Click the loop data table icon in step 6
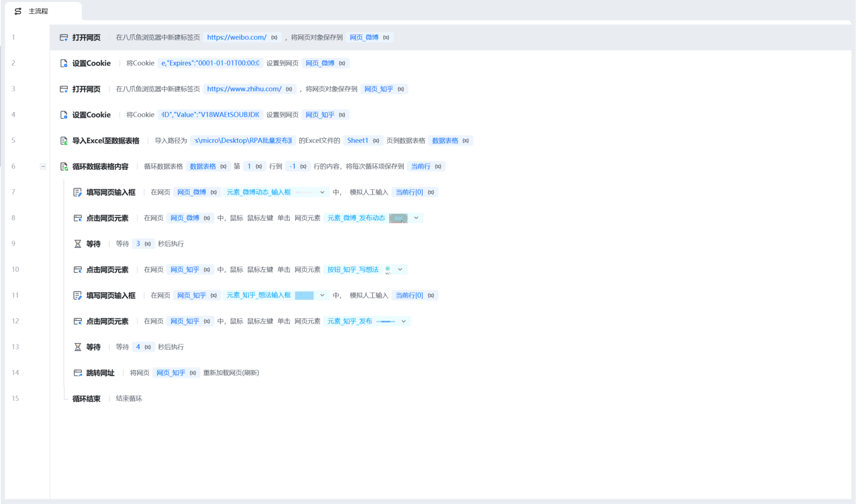This screenshot has height=504, width=857. [x=63, y=167]
